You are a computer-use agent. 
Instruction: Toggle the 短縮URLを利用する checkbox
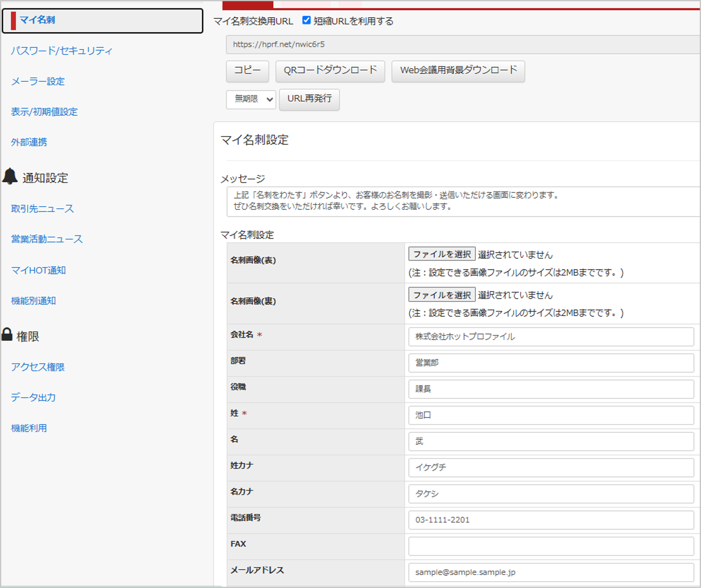pos(307,20)
